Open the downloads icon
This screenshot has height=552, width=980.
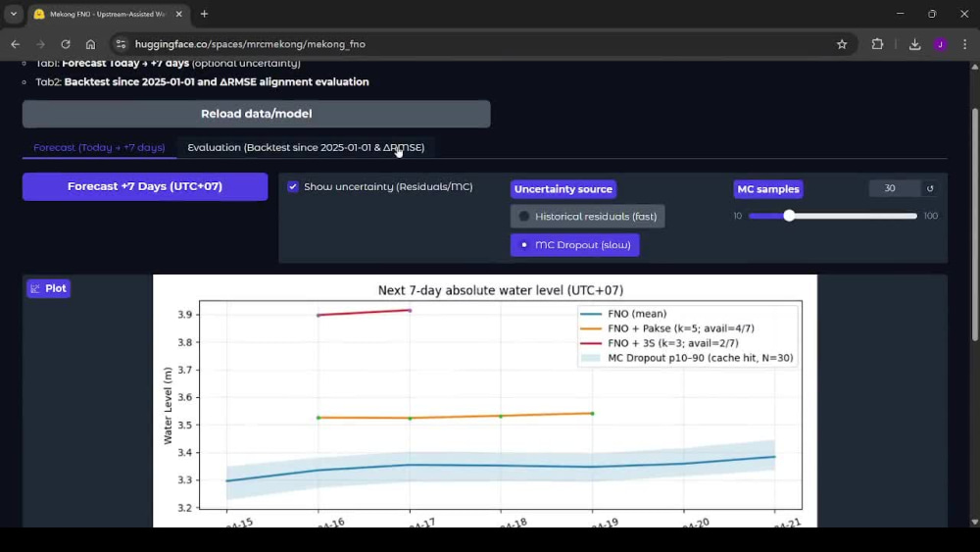915,44
